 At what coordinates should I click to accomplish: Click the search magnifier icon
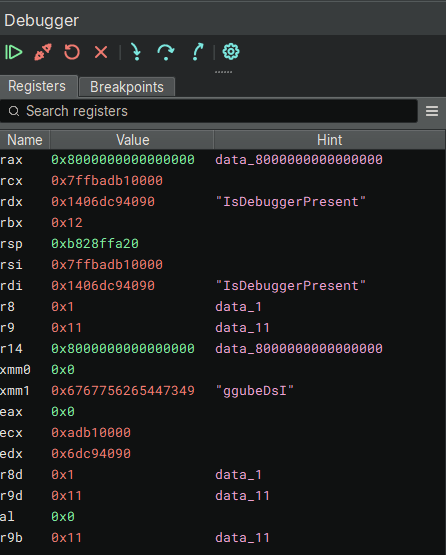14,111
